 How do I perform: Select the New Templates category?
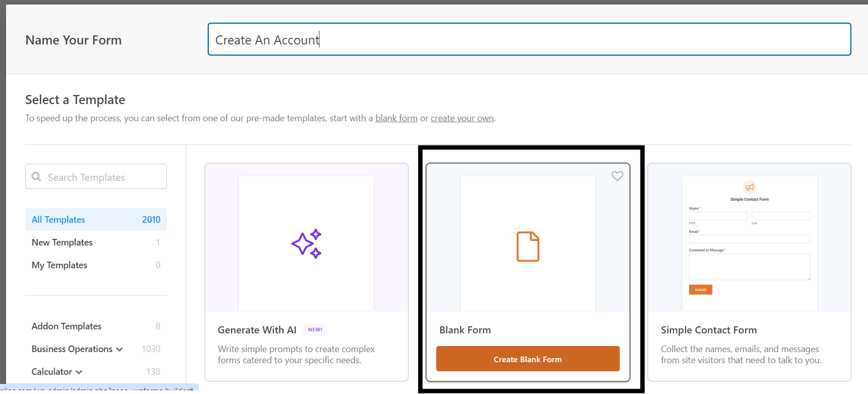pyautogui.click(x=96, y=242)
